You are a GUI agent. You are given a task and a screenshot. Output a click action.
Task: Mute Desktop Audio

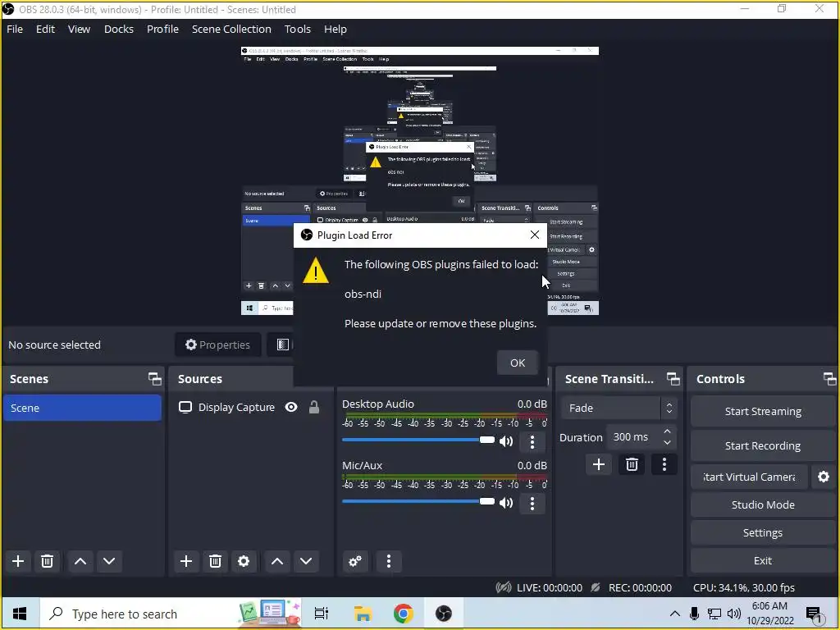click(505, 441)
